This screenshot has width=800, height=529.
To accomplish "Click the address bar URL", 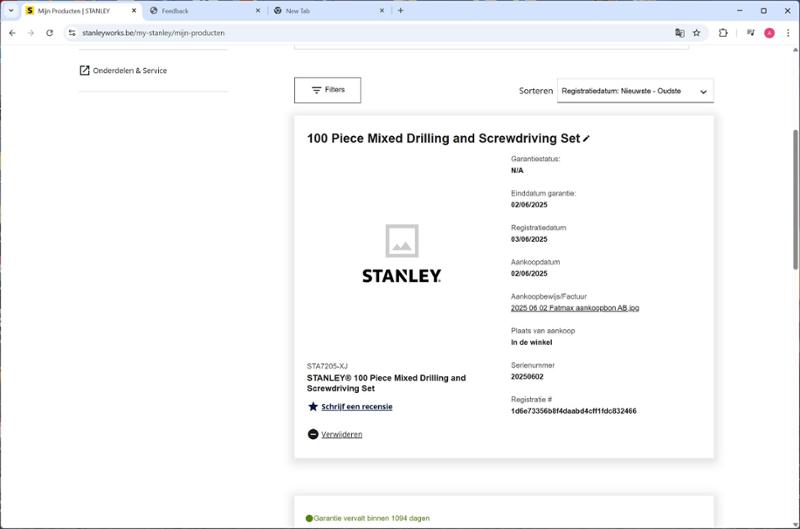I will click(153, 33).
